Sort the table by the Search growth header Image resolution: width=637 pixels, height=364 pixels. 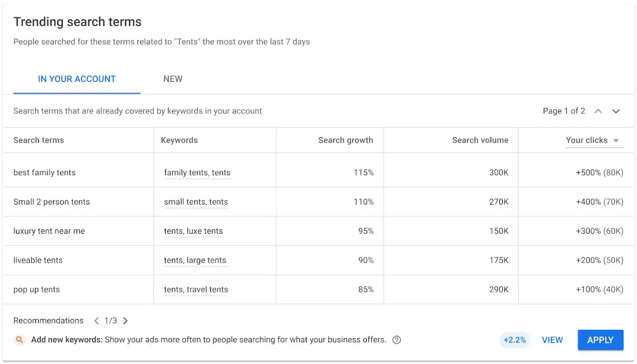click(346, 140)
